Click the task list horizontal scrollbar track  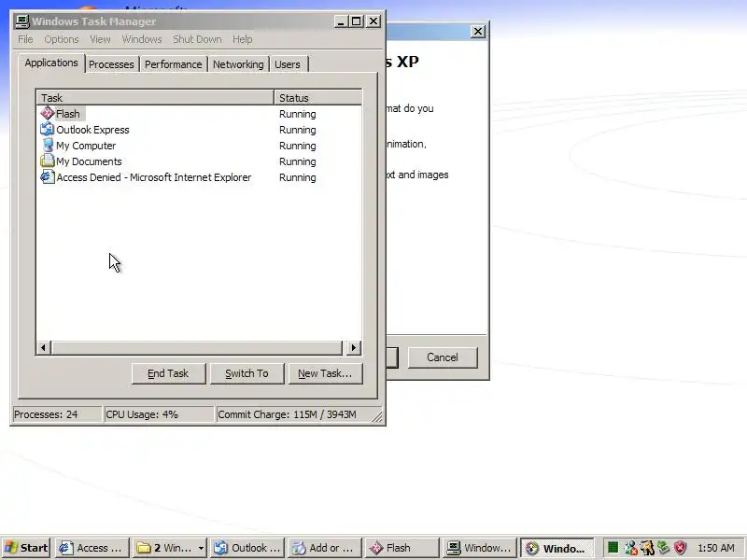197,347
